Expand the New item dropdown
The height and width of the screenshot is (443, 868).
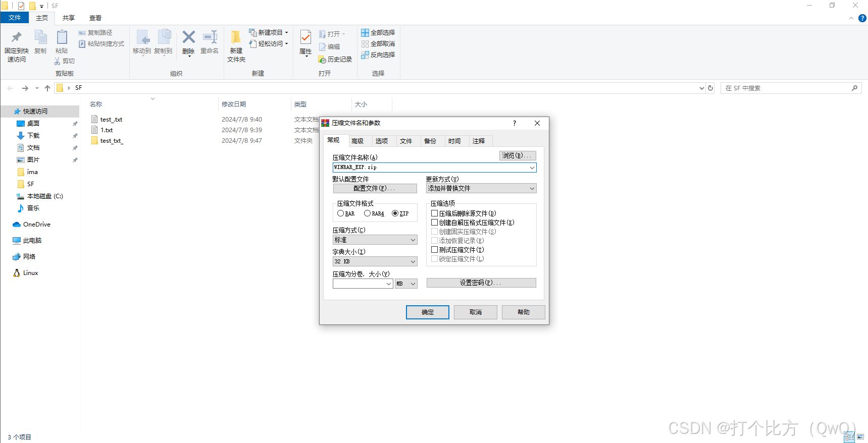click(x=287, y=33)
